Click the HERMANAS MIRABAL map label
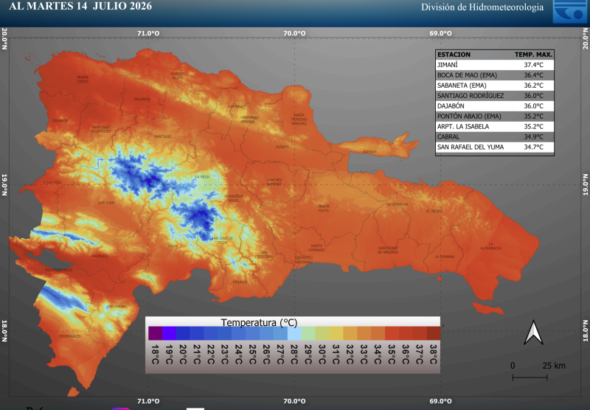Viewport: 590px width, 410px height. click(x=248, y=120)
